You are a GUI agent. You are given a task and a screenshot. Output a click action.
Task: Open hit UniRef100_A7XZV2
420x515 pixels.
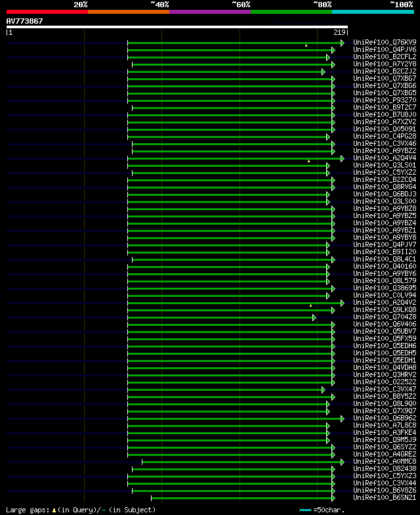pyautogui.click(x=385, y=122)
